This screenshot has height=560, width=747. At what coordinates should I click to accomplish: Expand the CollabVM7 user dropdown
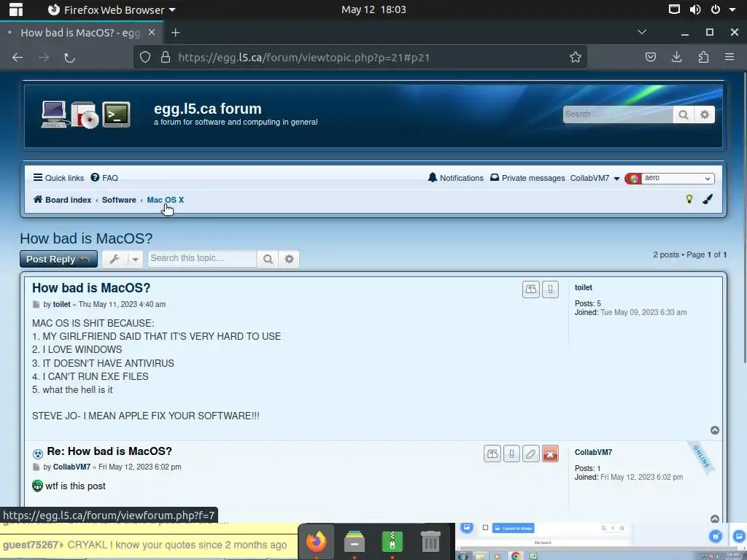click(595, 178)
